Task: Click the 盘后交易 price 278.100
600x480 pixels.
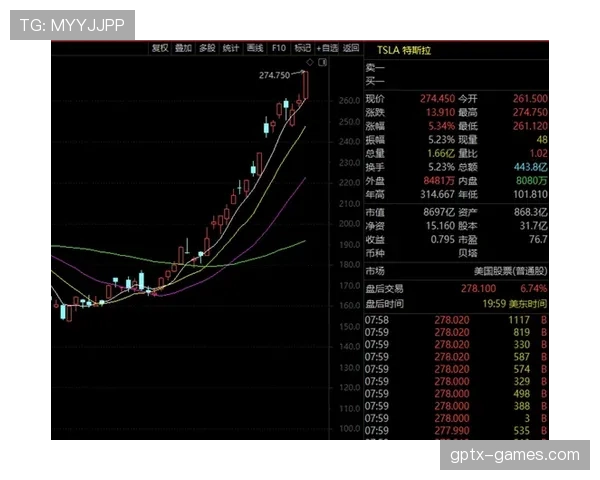Action: pos(478,288)
